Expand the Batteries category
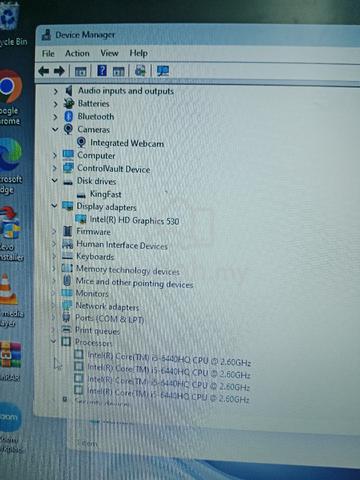Screen dimensions: 360x480 pos(55,104)
